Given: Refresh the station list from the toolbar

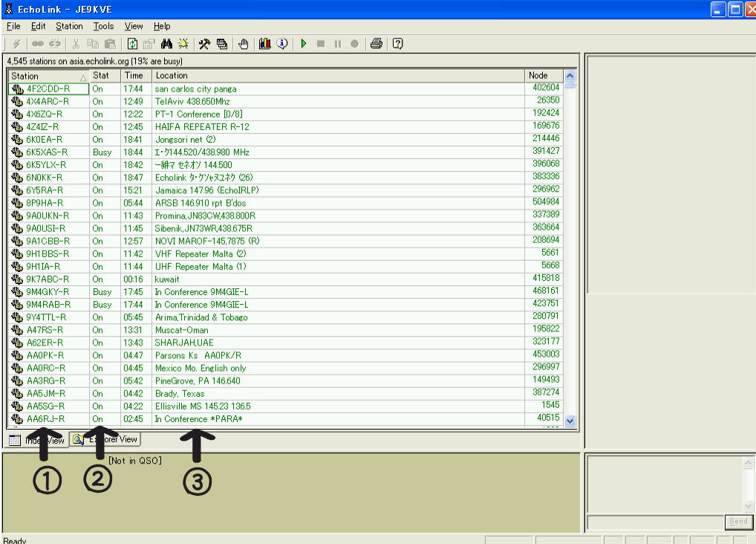Looking at the screenshot, I should tap(132, 44).
